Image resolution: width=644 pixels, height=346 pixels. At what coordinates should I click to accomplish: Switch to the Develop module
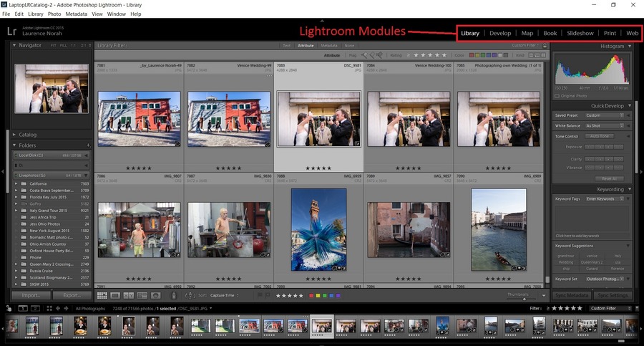(500, 34)
